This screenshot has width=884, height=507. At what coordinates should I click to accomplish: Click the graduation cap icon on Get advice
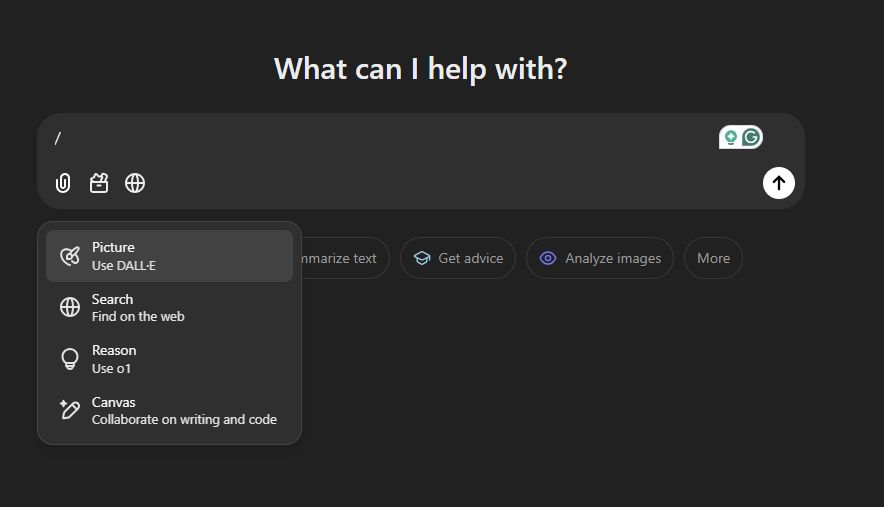(x=422, y=258)
